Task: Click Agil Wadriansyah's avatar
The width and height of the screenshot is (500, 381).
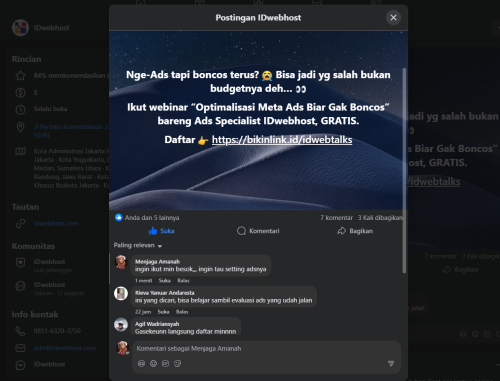Action: tap(121, 325)
